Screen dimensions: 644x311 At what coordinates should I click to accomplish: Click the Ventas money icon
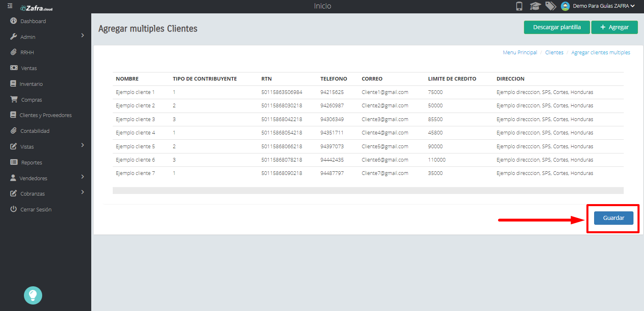click(14, 68)
